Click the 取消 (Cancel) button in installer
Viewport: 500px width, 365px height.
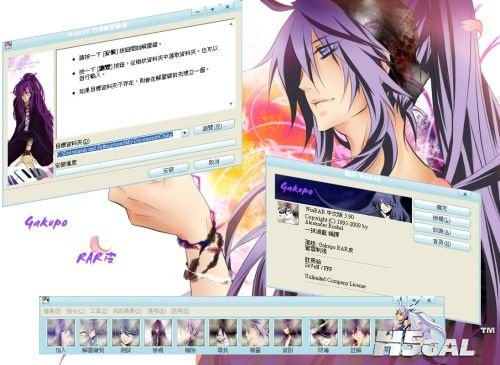click(214, 163)
